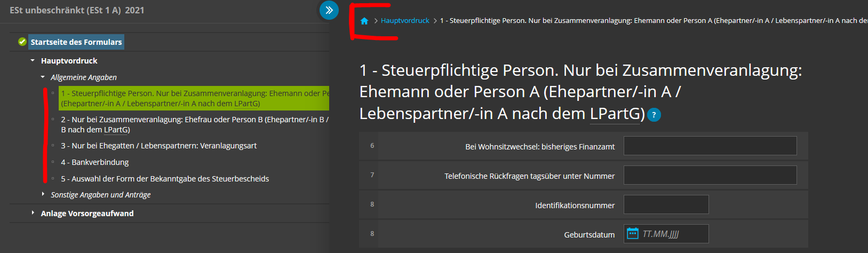Click the breadcrumb text 1 - Steuerpflichtige Person
The height and width of the screenshot is (253, 868).
click(654, 21)
